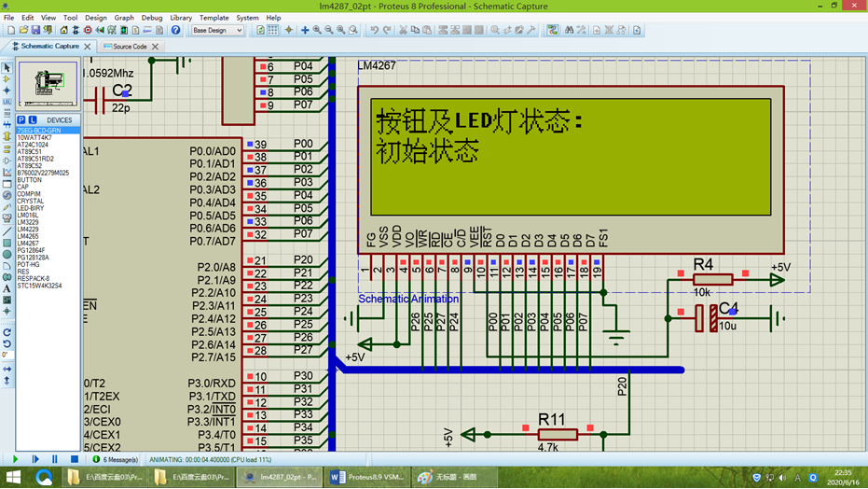Open the Library menu
The height and width of the screenshot is (489, 868).
181,18
